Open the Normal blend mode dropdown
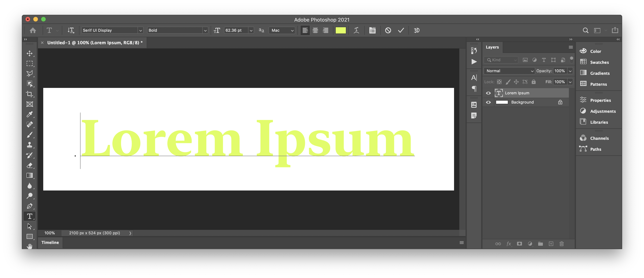Image resolution: width=644 pixels, height=278 pixels. 509,71
